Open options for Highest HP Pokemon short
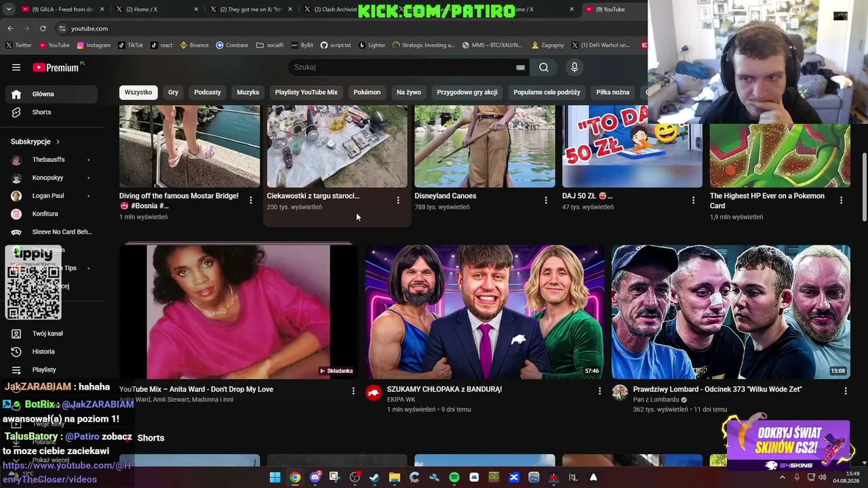This screenshot has width=868, height=488. [x=841, y=200]
